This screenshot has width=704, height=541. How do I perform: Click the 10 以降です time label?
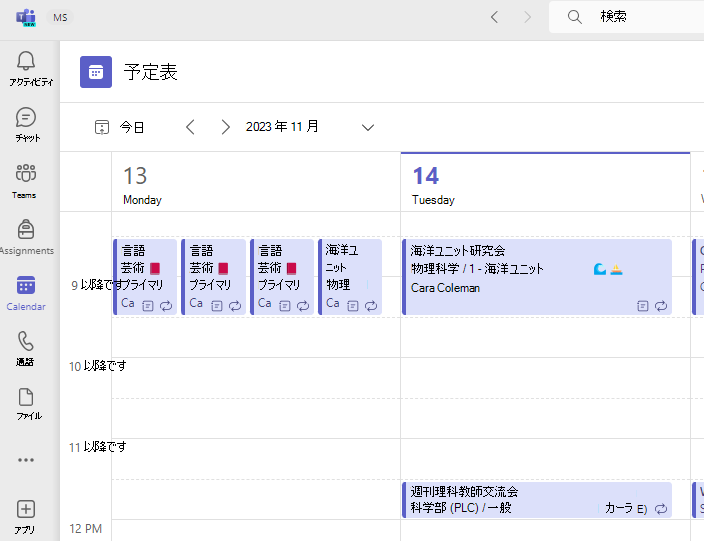97,366
